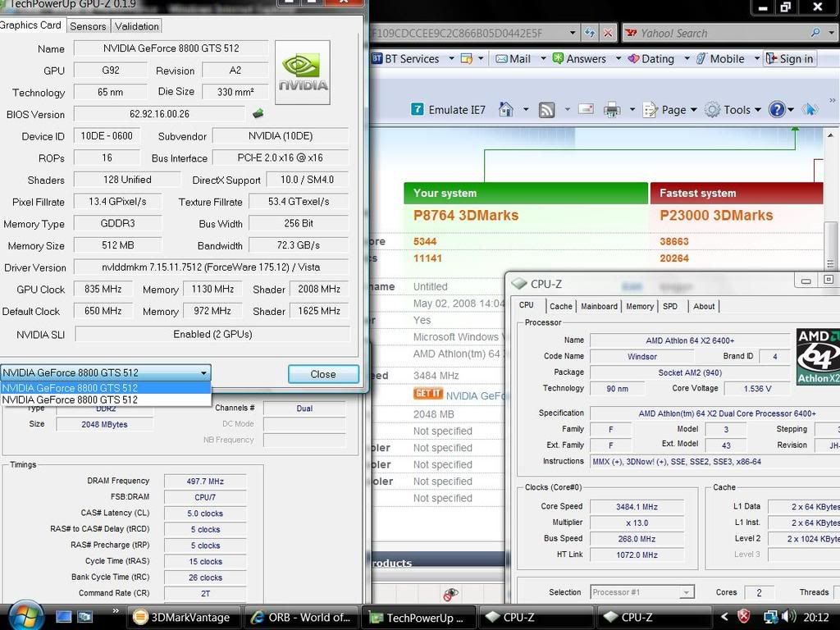This screenshot has width=840, height=630.
Task: Click the read mail envelope icon in command bar
Action: click(586, 109)
